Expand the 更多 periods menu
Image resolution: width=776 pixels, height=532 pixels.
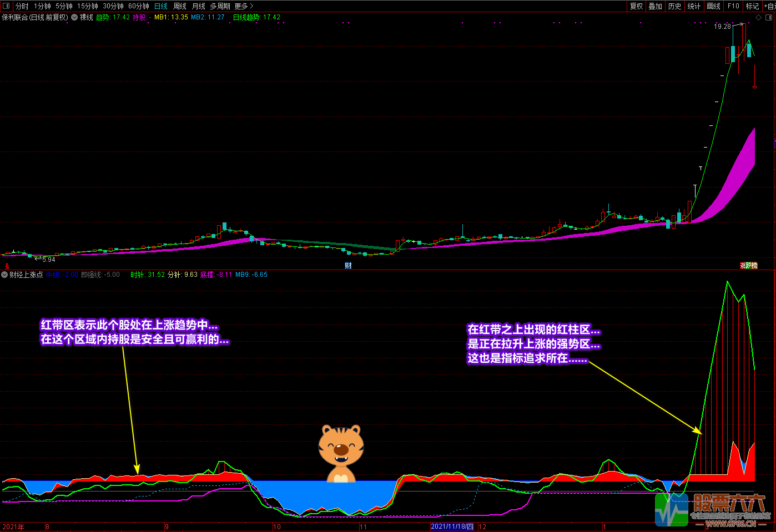(244, 6)
